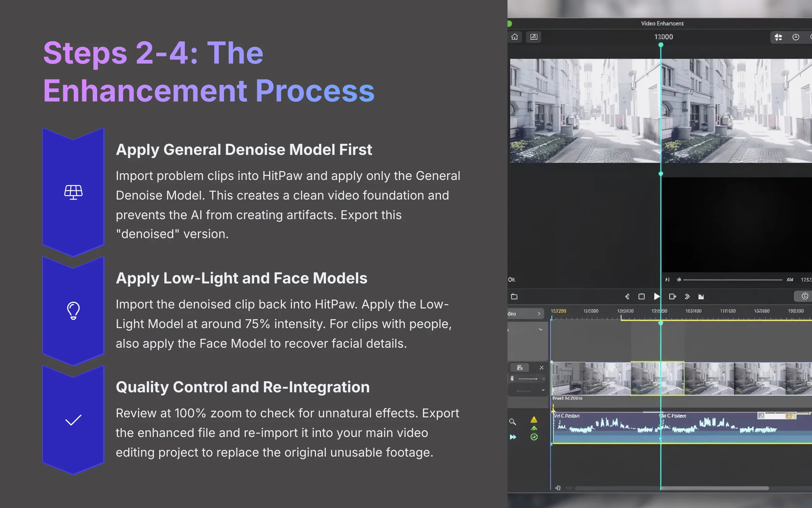Click the teal playhead marker on the timeline ruler
Image resolution: width=812 pixels, height=508 pixels.
click(660, 323)
